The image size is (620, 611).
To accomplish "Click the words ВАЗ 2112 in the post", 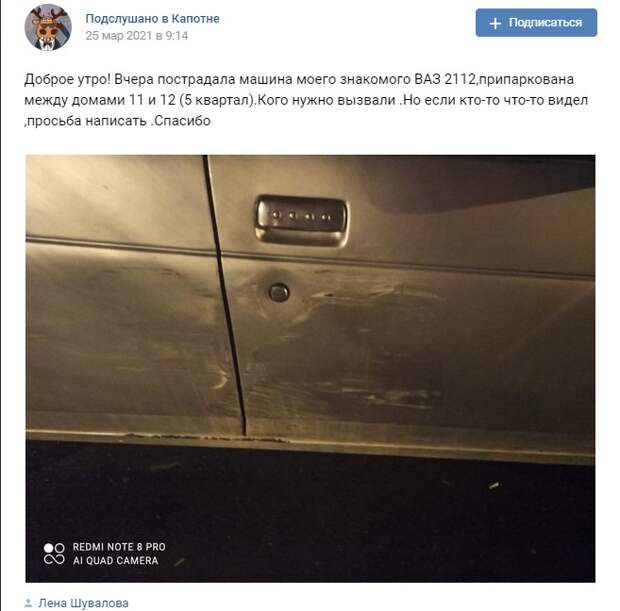I will (x=444, y=79).
